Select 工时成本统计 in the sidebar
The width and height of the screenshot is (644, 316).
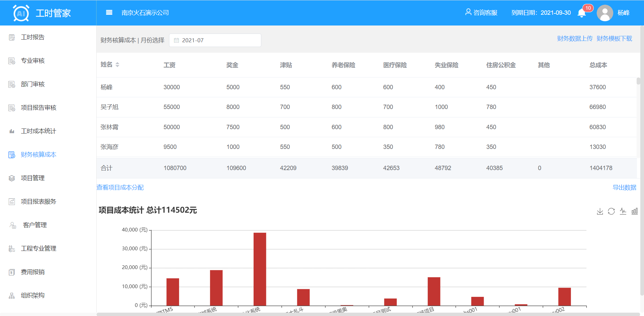pyautogui.click(x=38, y=131)
